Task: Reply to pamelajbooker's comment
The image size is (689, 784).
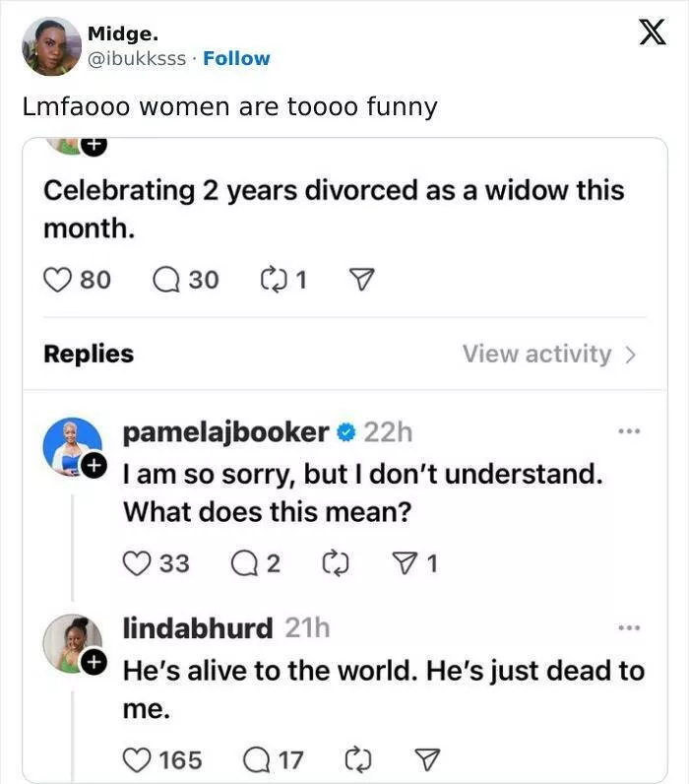Action: [240, 563]
